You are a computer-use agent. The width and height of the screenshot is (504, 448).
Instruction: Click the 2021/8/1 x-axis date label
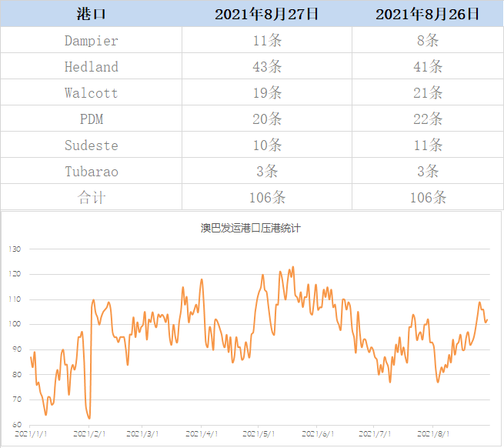[433, 434]
